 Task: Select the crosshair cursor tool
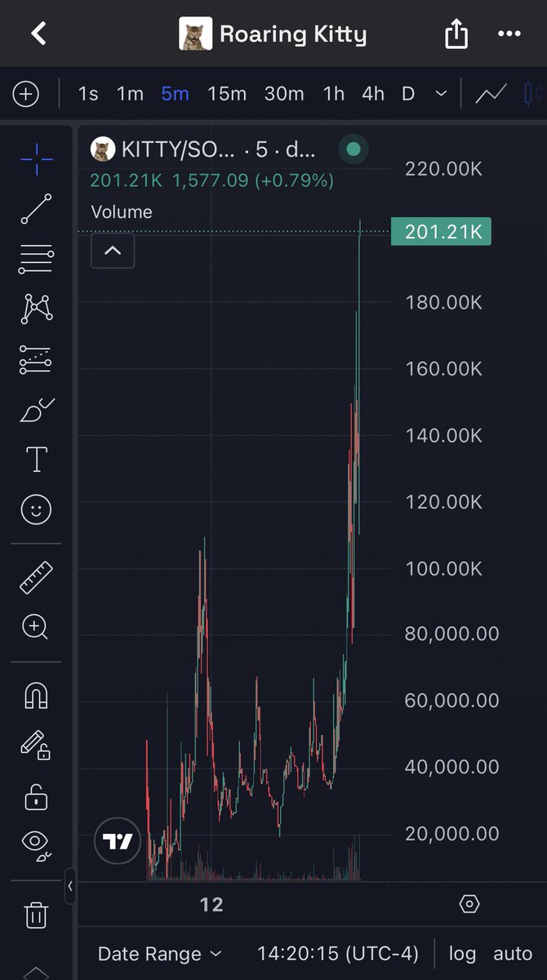coord(37,158)
